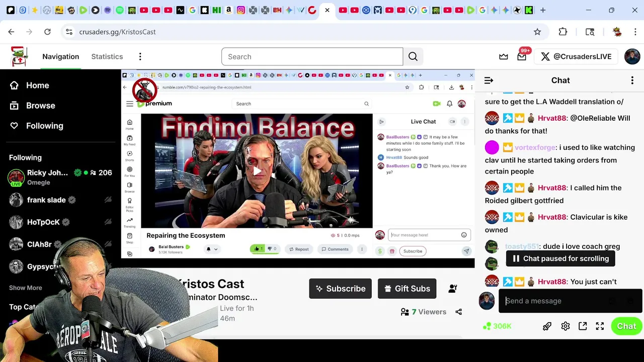Screen dimensions: 644x362
Task: Collapse the chat panel with the arrow icon
Action: pyautogui.click(x=489, y=80)
